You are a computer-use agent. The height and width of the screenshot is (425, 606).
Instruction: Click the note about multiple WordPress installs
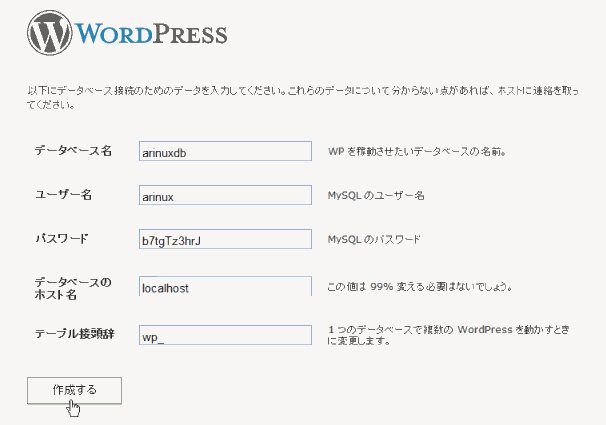449,335
